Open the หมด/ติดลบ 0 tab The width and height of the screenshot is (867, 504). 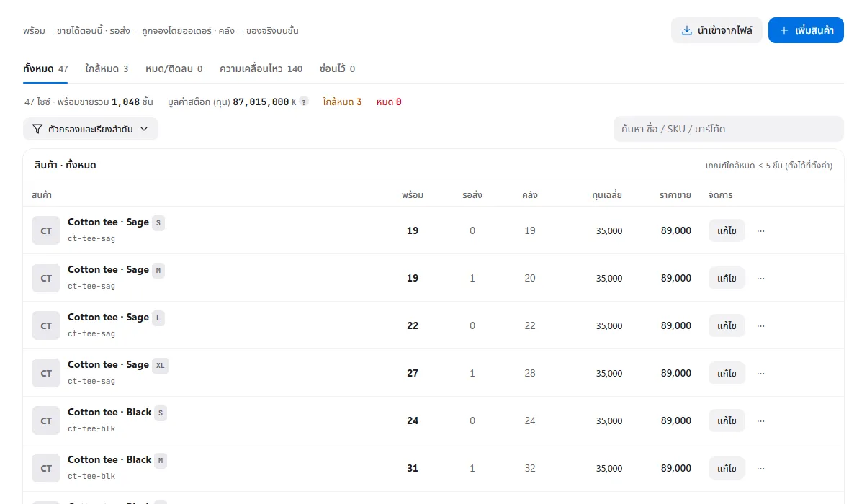(x=174, y=69)
